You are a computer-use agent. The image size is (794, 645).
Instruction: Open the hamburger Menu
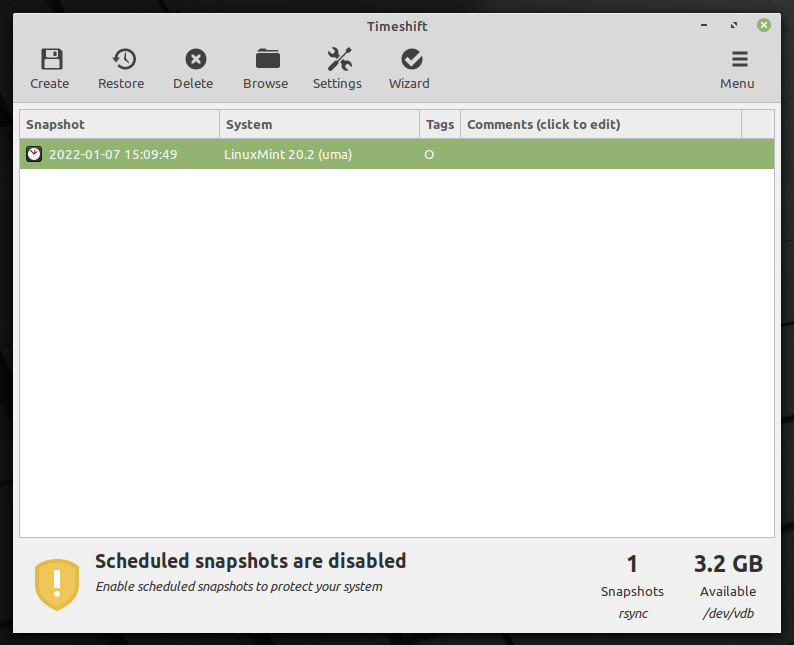(x=738, y=69)
